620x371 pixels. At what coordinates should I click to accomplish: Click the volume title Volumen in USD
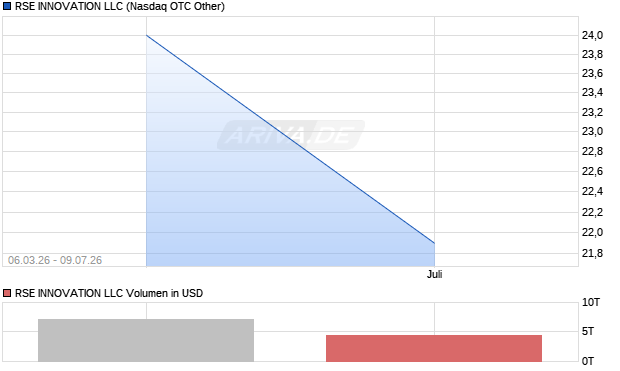pos(164,293)
